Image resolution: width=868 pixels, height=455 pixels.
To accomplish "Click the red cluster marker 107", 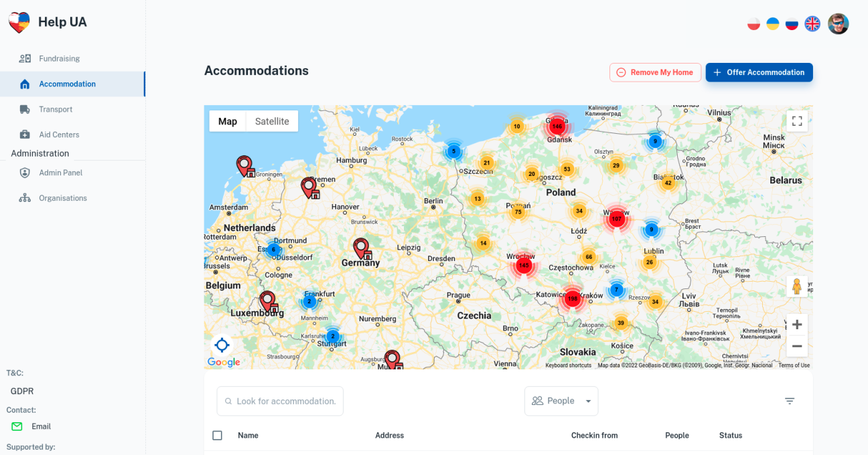I will tap(616, 219).
